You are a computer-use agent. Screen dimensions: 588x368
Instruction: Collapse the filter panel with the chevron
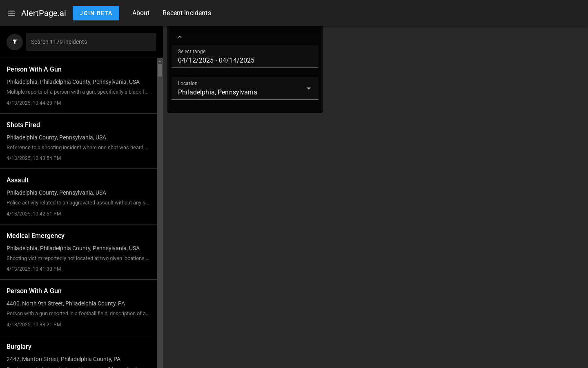point(180,37)
